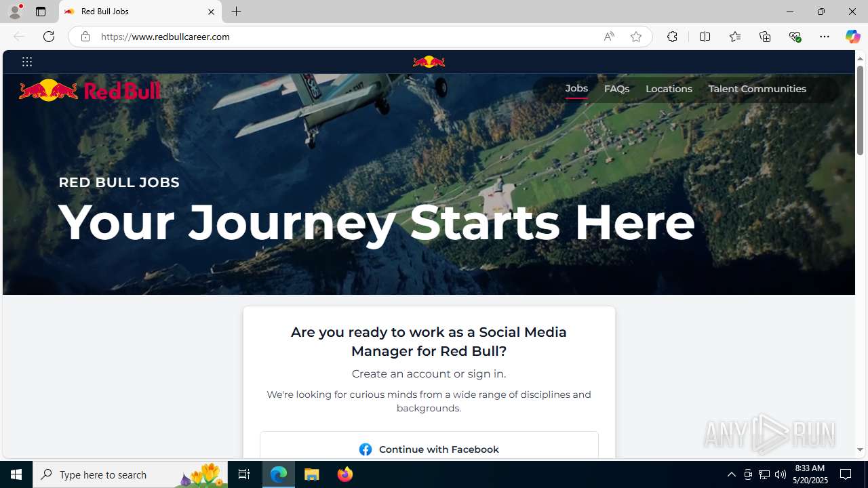Launch Firefox from taskbar
This screenshot has width=868, height=488.
tap(344, 474)
